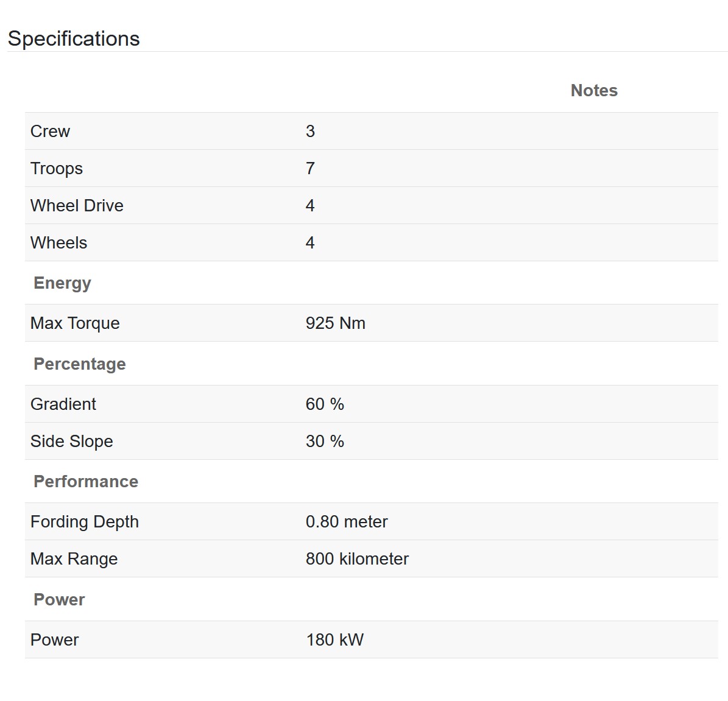728x701 pixels.
Task: Select the Notes column header
Action: [x=594, y=91]
